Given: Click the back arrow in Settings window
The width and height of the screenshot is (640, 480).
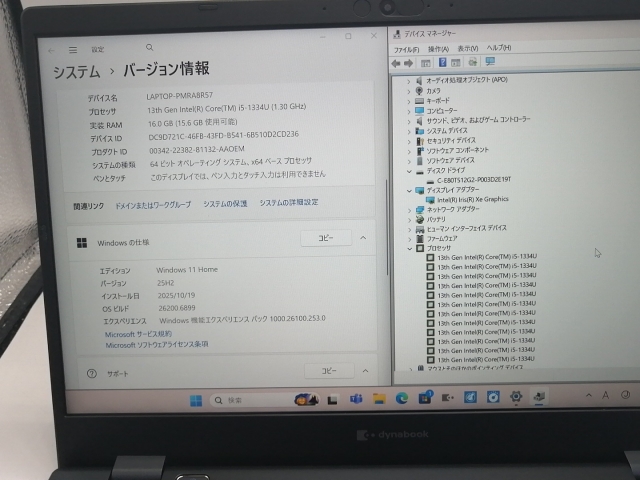Looking at the screenshot, I should (51, 51).
